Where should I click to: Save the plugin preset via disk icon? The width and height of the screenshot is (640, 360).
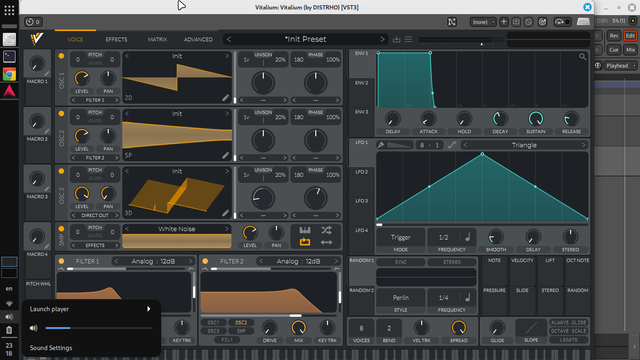[516, 22]
